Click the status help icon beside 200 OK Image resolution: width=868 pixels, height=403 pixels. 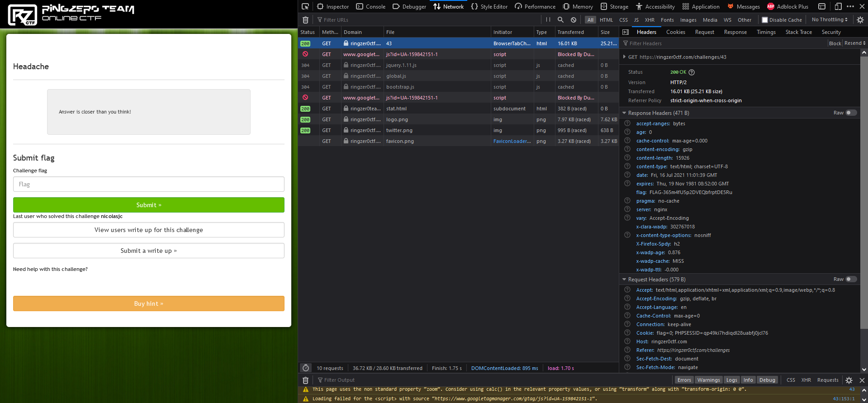click(x=692, y=72)
